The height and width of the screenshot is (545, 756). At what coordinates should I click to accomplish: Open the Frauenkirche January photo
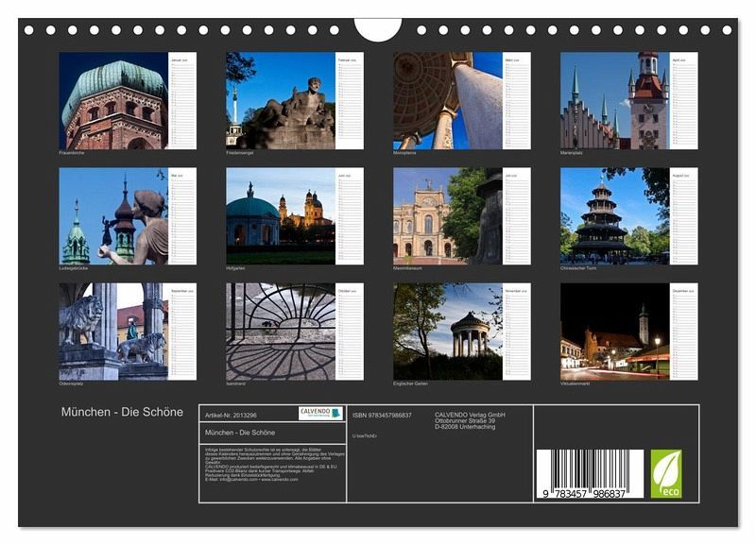pos(113,101)
